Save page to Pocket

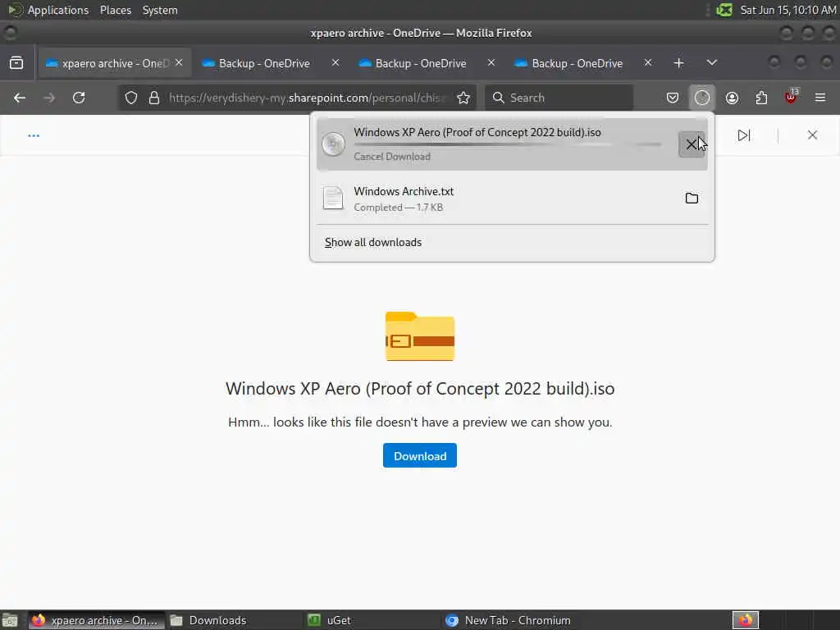pos(673,98)
